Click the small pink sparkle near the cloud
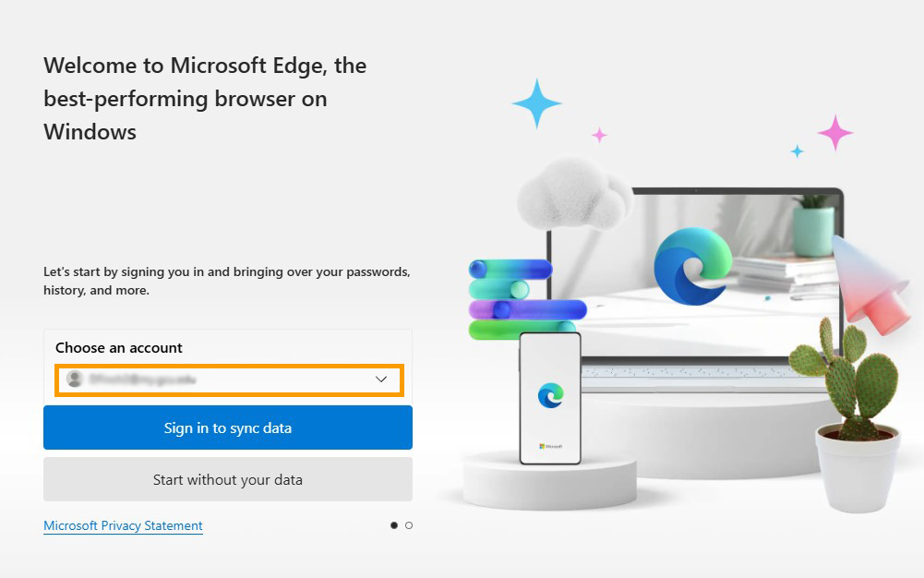This screenshot has width=924, height=578. tap(600, 136)
